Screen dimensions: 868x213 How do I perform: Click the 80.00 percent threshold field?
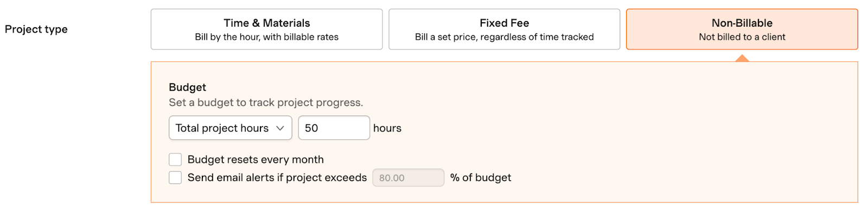(408, 178)
